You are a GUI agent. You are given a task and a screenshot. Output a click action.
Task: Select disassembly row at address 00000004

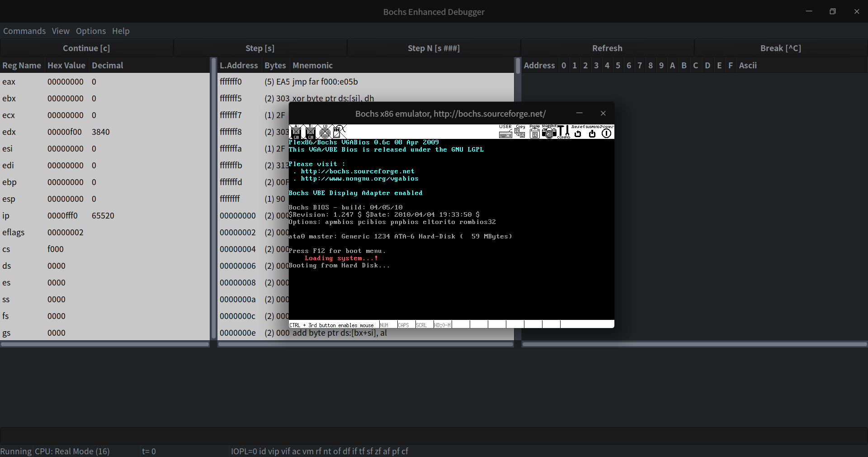coord(253,249)
